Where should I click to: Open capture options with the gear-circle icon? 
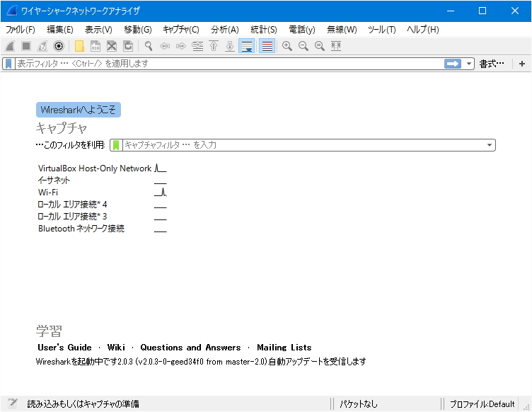pos(59,46)
